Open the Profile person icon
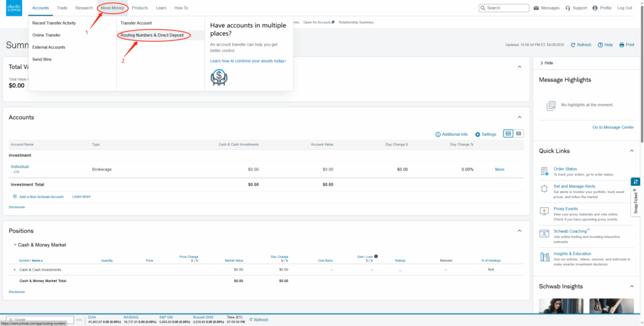The height and width of the screenshot is (326, 644). (595, 8)
